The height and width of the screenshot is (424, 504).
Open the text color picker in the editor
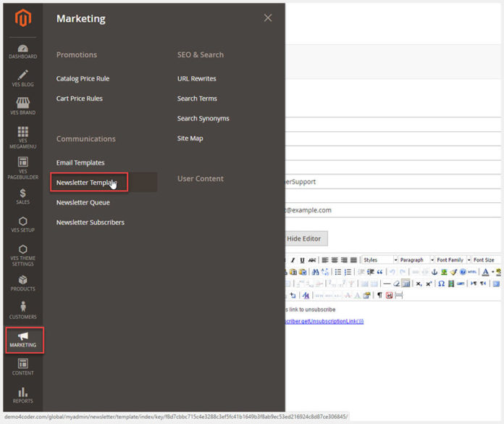487,272
